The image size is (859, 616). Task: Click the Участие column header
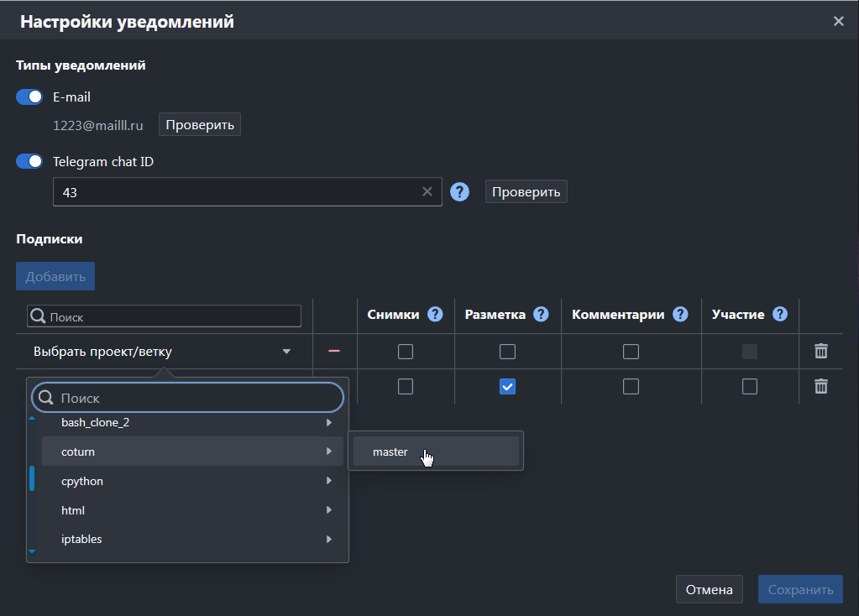point(738,315)
